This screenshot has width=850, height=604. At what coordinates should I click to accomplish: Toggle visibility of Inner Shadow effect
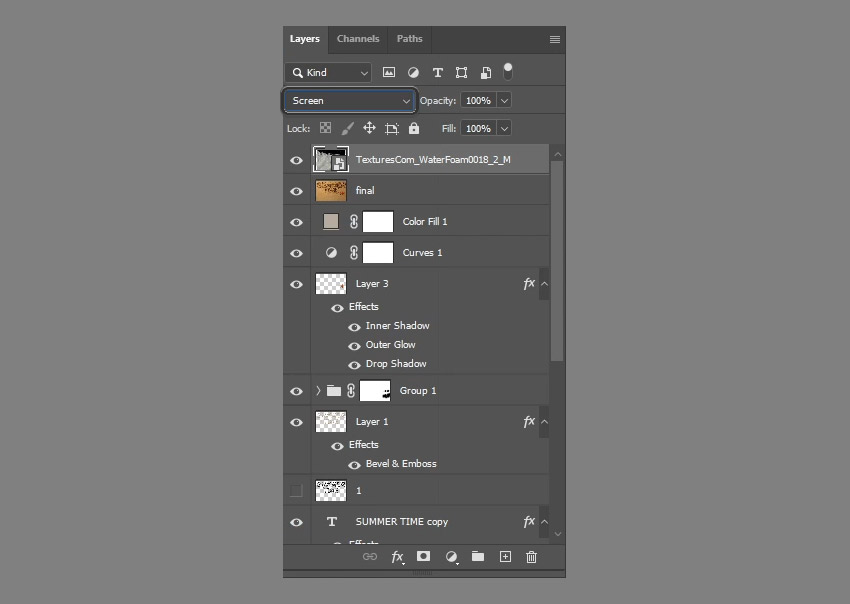(354, 326)
